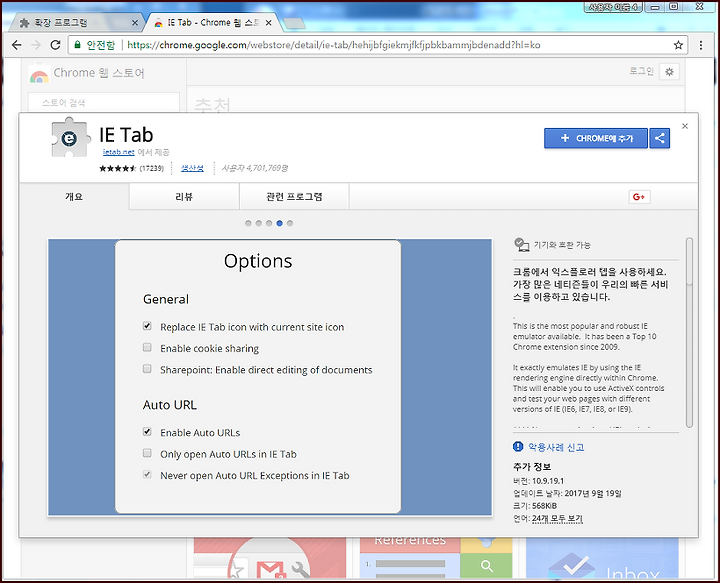The width and height of the screenshot is (720, 583).
Task: Click the star rating (17239)
Action: (132, 168)
